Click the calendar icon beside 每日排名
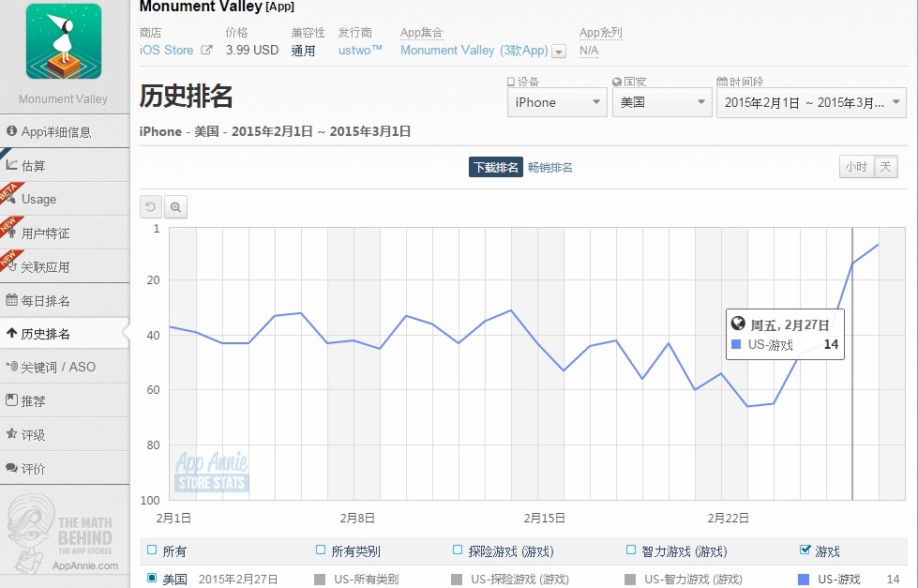The width and height of the screenshot is (918, 588). (11, 300)
